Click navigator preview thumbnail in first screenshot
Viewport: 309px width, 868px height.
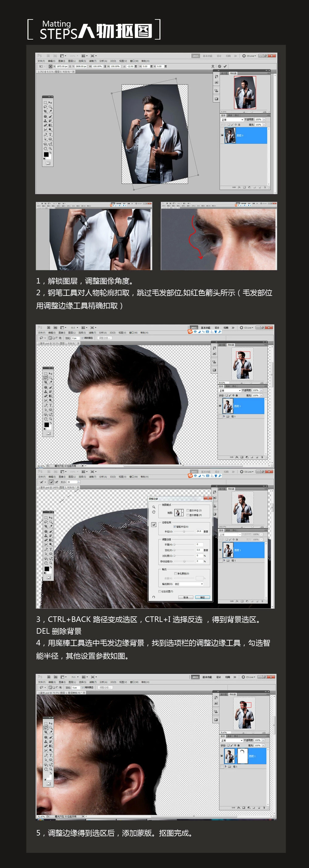pyautogui.click(x=245, y=92)
